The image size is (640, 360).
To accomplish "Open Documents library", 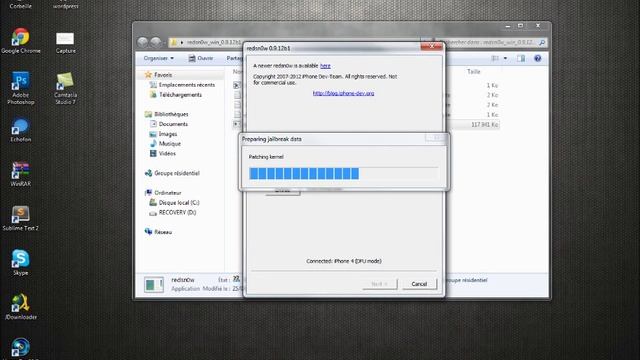I will [169, 124].
